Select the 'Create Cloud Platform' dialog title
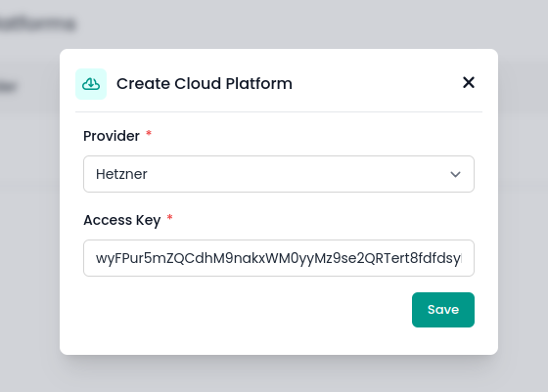Viewport: 548px width, 392px height. click(x=205, y=83)
